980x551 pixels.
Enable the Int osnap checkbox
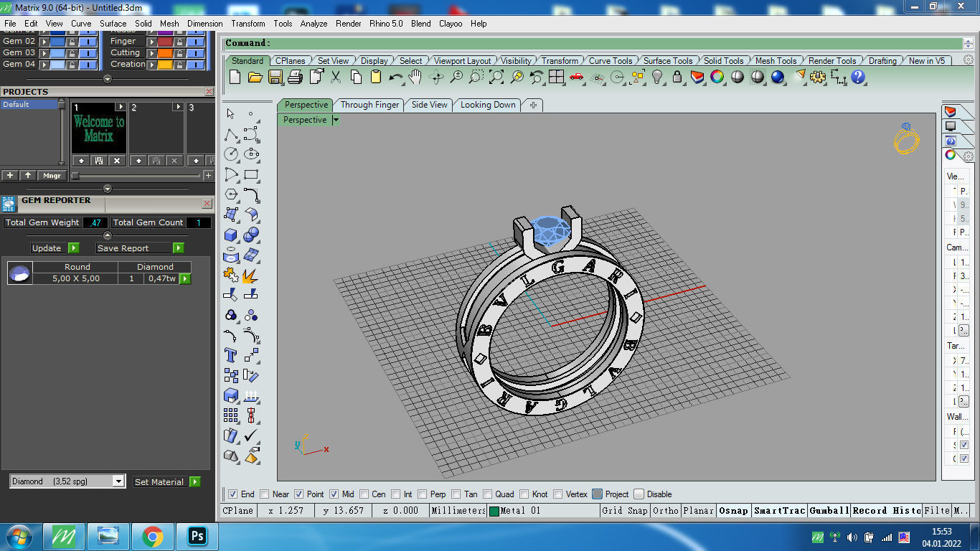[x=396, y=494]
